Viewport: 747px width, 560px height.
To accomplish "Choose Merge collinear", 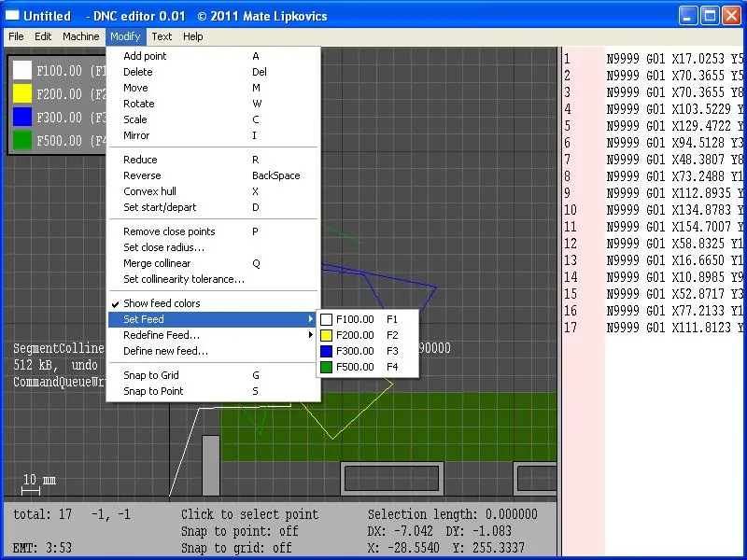I will coord(214,263).
